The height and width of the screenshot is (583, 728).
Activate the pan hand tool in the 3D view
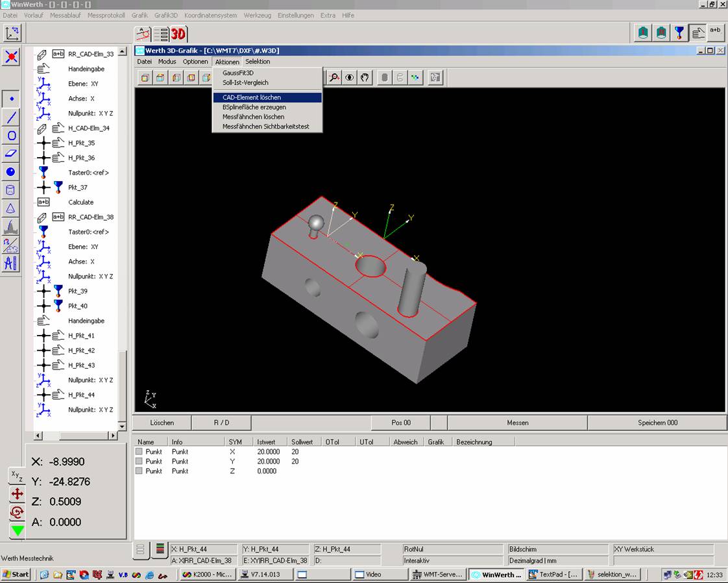365,77
